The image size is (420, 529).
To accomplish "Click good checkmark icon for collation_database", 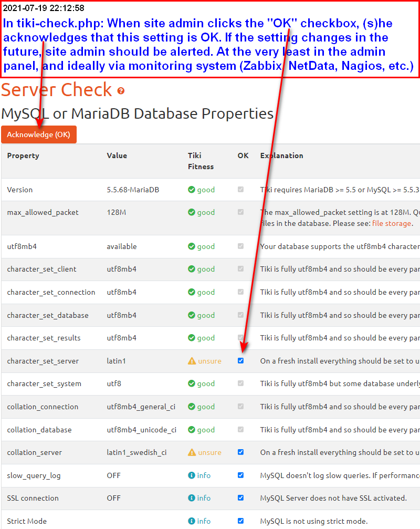I will (192, 430).
